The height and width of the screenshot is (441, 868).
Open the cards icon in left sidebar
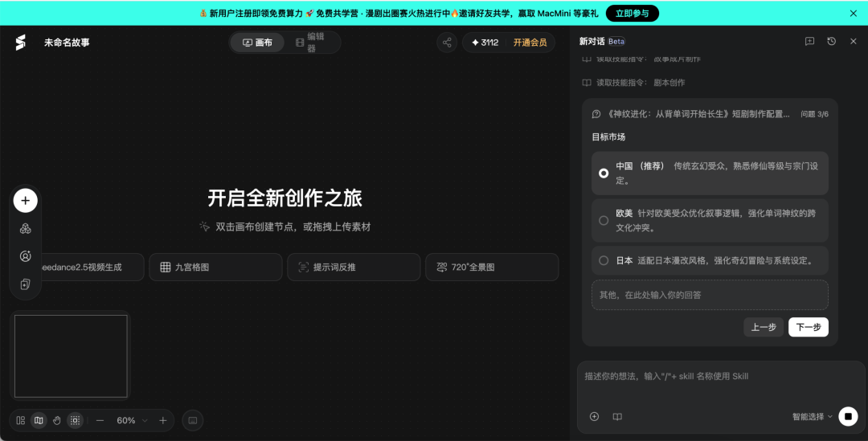point(26,284)
